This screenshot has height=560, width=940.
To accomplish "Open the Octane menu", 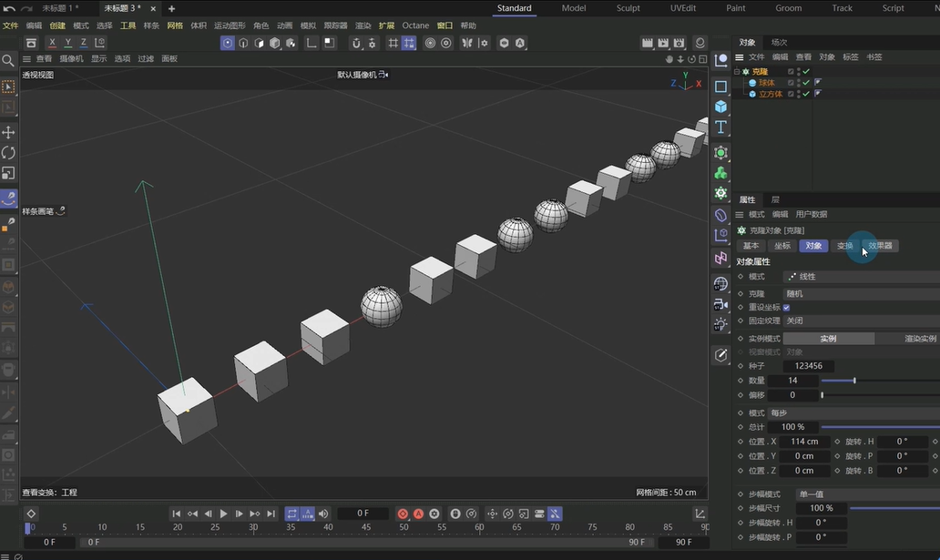I will coord(415,25).
